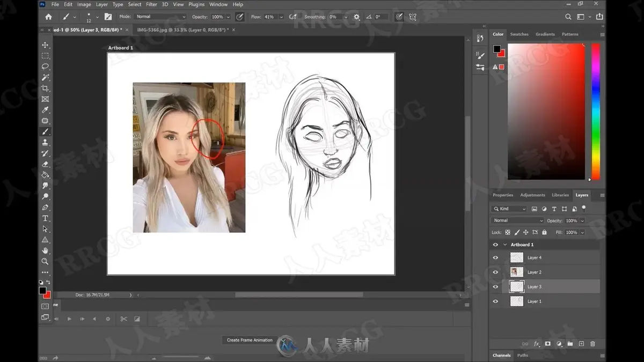The image size is (644, 362).
Task: Select the Horizontal Type tool
Action: 45,218
